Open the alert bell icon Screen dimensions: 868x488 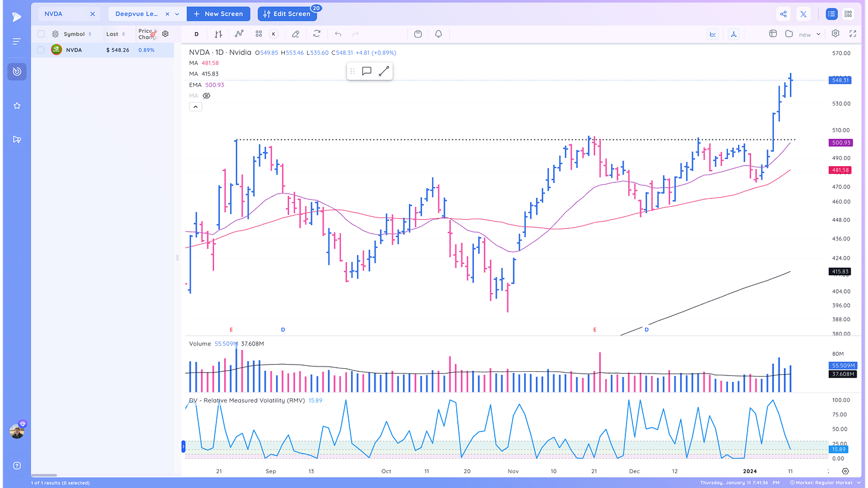[x=439, y=34]
